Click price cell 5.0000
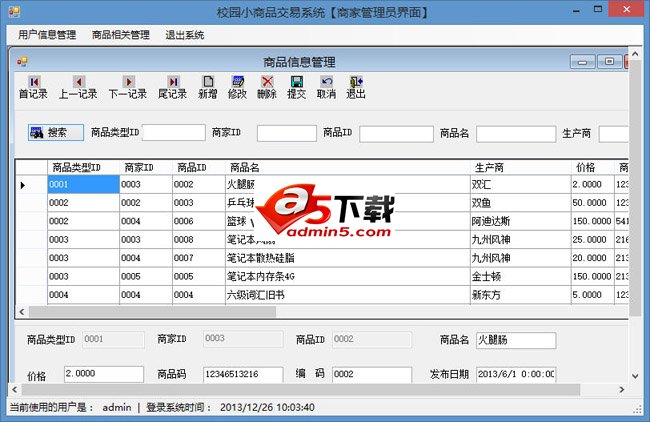650x422 pixels. (592, 295)
